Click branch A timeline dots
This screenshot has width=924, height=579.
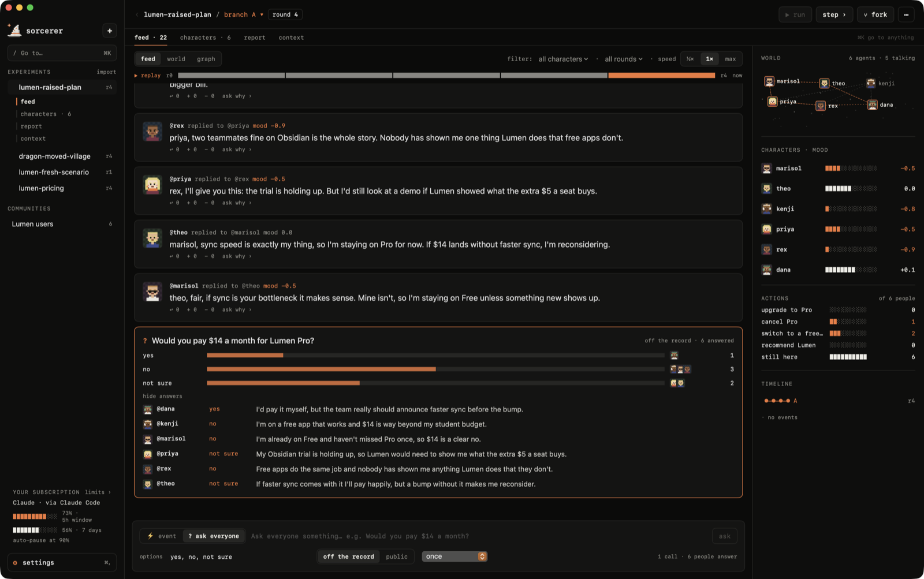point(777,401)
